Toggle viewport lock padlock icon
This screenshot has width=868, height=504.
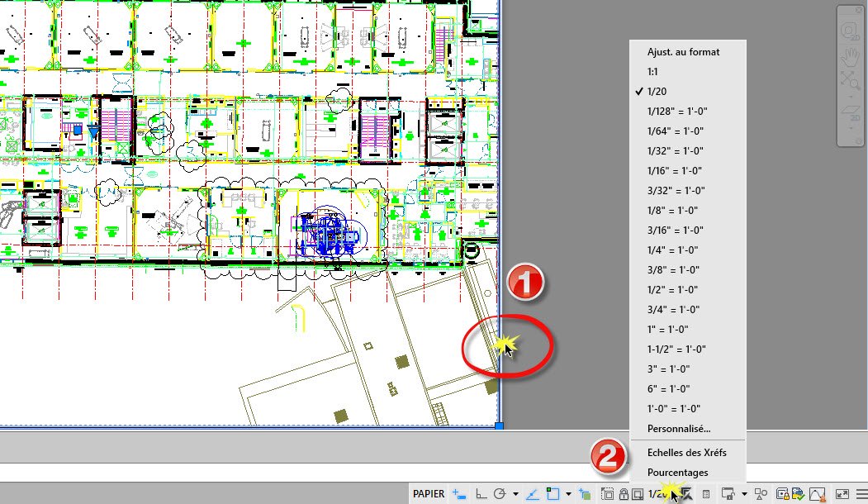click(x=624, y=494)
